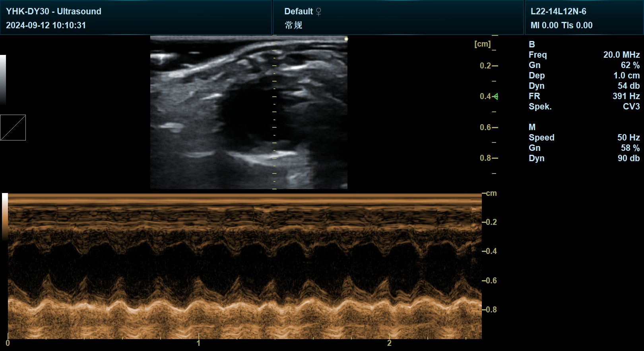Screen dimensions: 644x351
Task: Click the Dep 1.0 cm depth parameter
Action: pos(627,76)
